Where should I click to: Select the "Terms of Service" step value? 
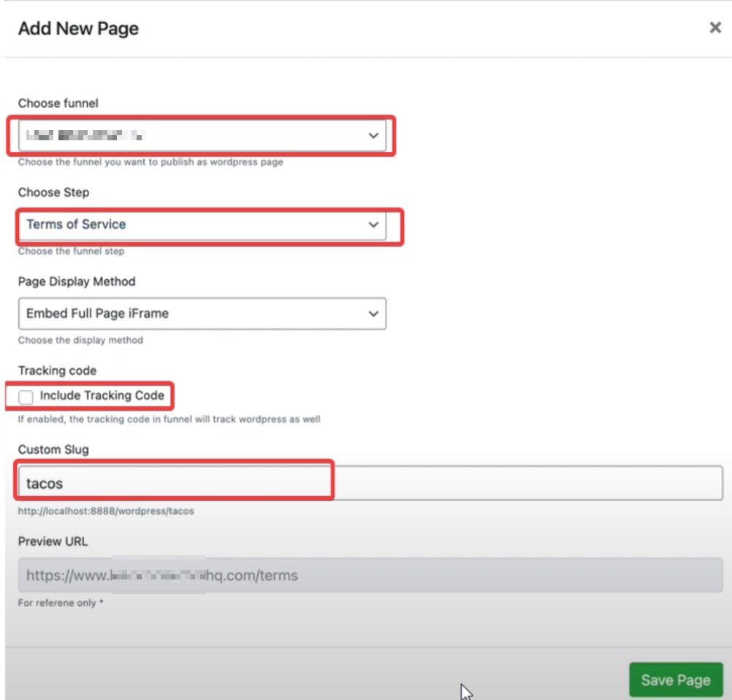(x=76, y=224)
